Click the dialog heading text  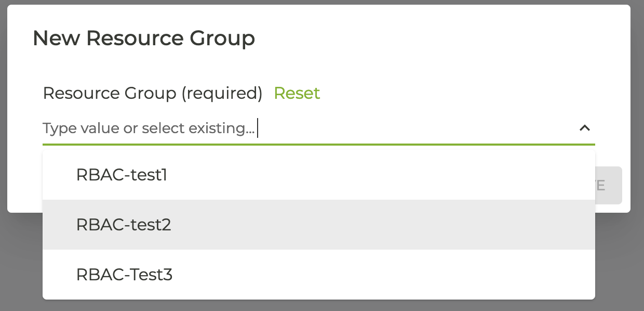[x=144, y=38]
